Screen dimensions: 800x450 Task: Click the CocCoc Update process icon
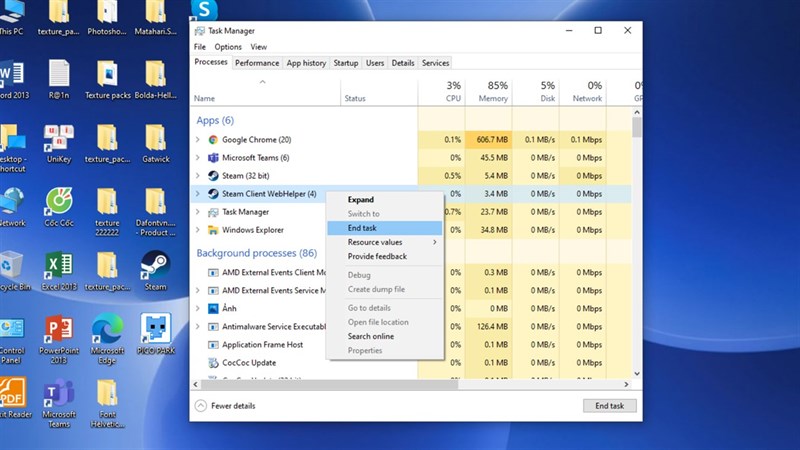[213, 363]
